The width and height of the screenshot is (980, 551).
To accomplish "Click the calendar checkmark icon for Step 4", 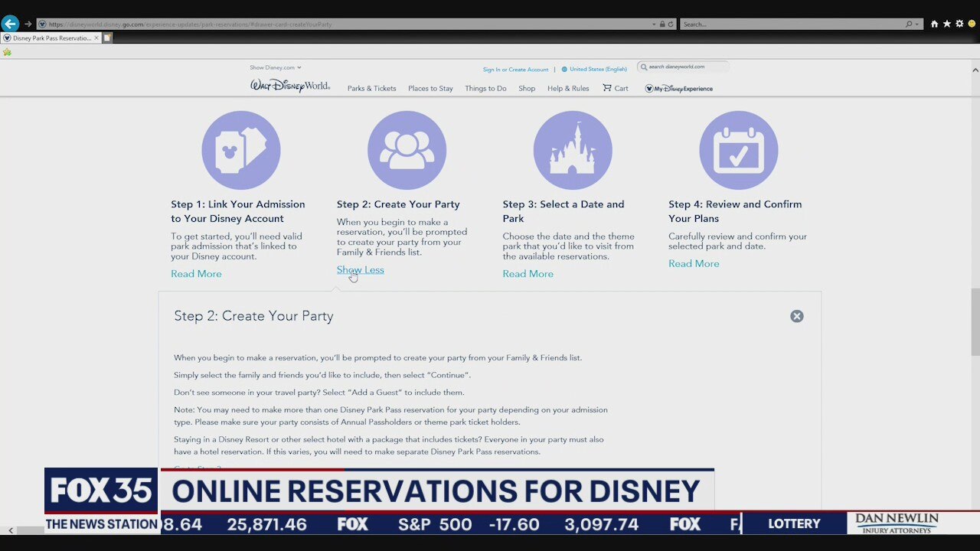I will [738, 150].
